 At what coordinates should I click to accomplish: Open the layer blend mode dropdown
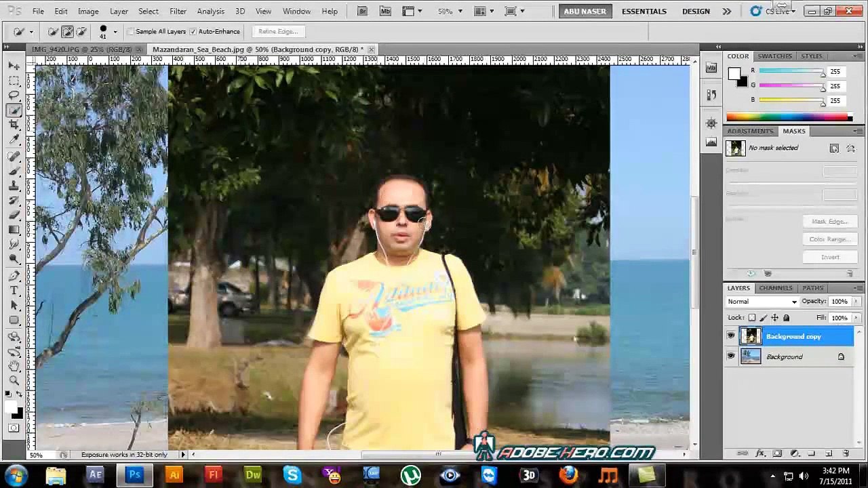[762, 302]
